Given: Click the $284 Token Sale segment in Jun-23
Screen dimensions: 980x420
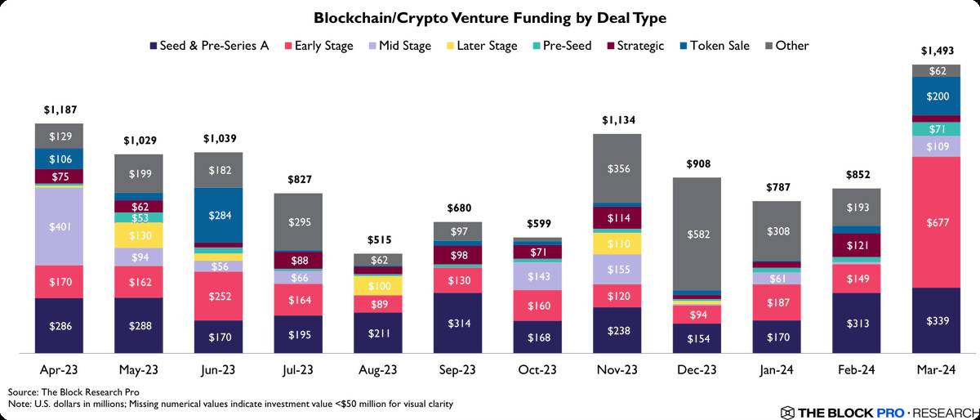Looking at the screenshot, I should tap(218, 215).
